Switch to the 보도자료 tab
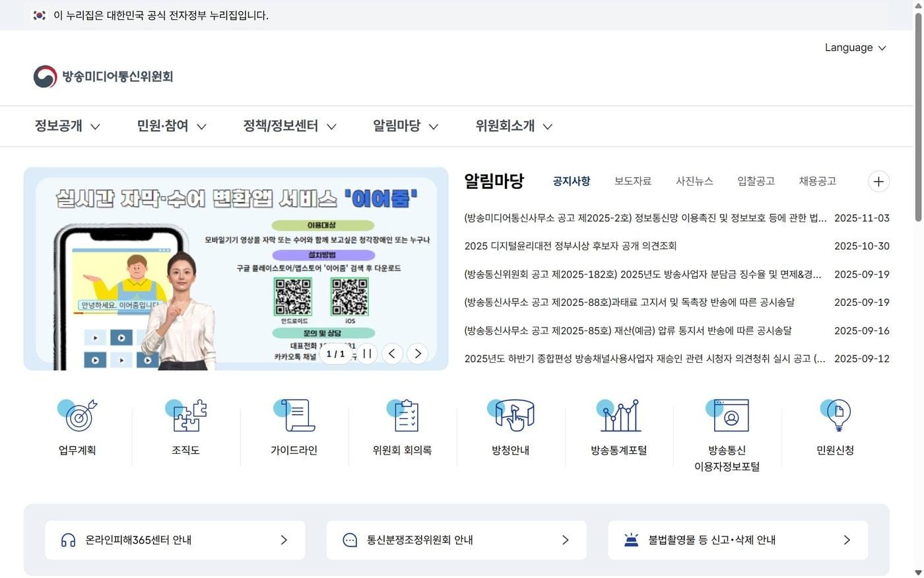 click(632, 181)
